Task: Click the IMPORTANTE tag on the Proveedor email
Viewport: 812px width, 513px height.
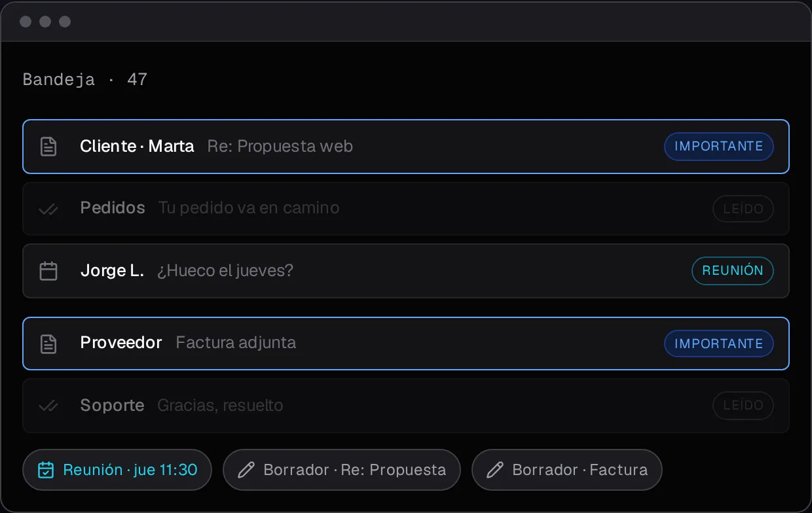Action: tap(719, 344)
